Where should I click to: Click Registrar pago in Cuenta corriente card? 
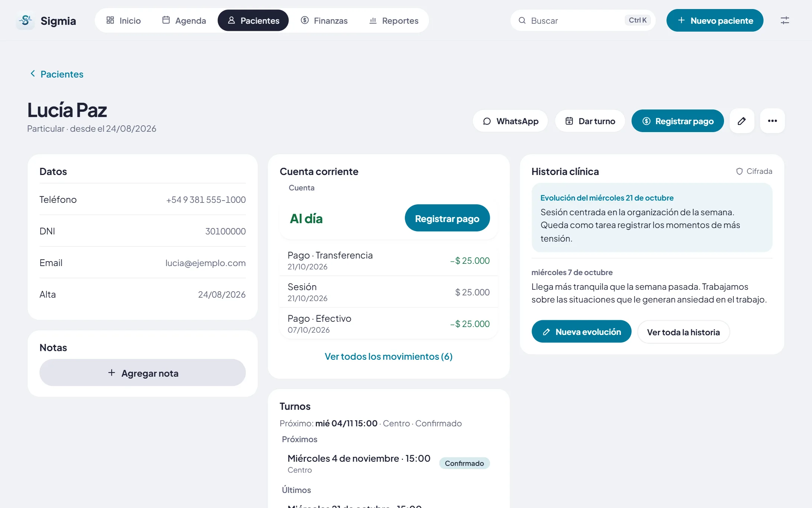click(447, 218)
